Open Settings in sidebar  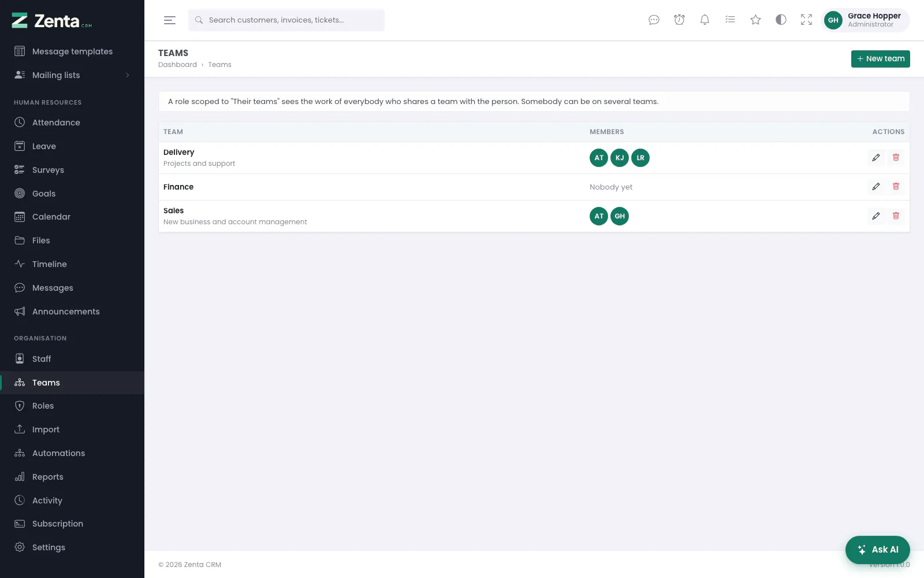72,547
